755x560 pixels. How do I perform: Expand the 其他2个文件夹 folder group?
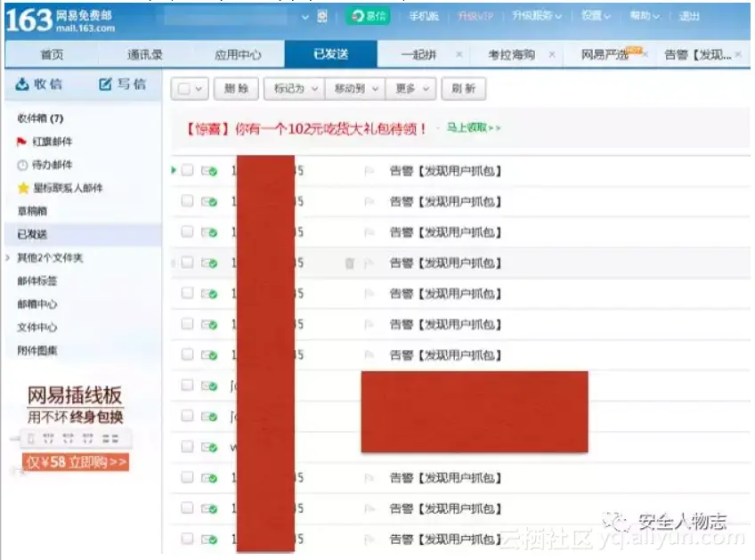click(8, 258)
